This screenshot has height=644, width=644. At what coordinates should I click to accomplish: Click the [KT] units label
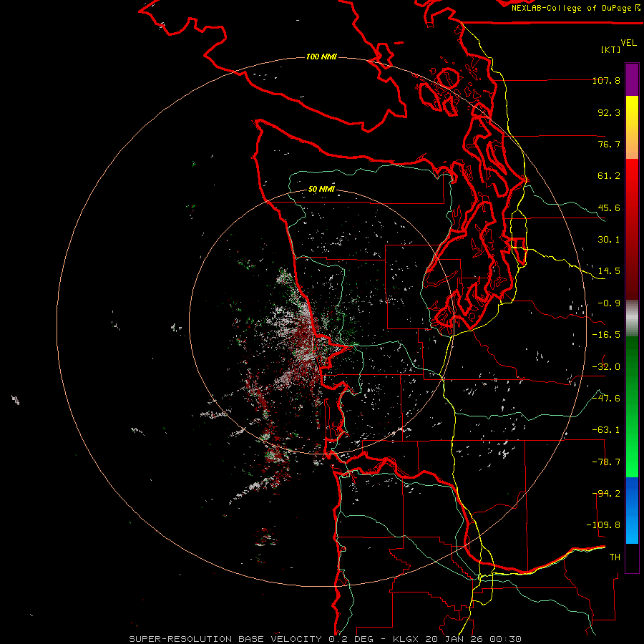(x=611, y=49)
